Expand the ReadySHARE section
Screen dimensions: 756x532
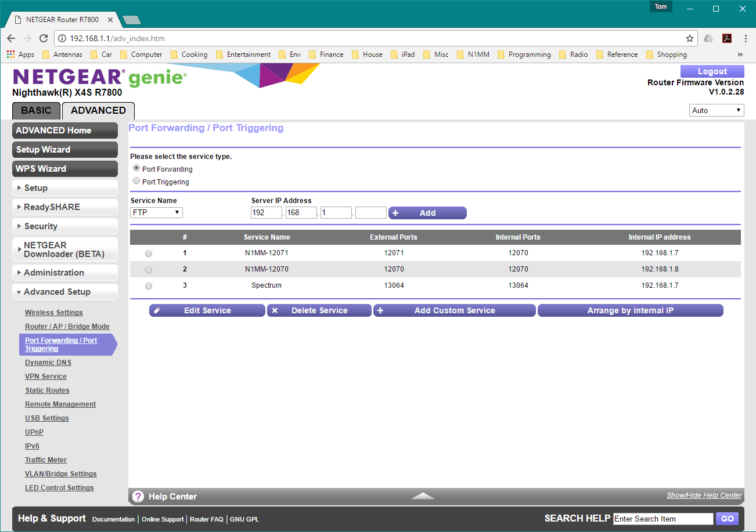(x=65, y=207)
